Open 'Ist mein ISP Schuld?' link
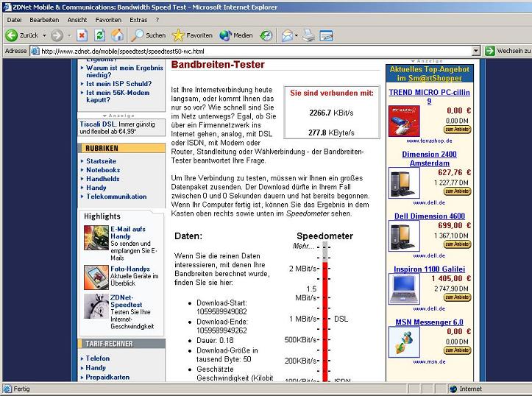Viewport: 532px width, 396px height. click(118, 83)
